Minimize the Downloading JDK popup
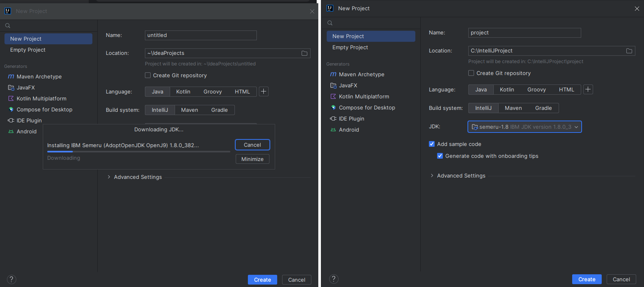This screenshot has width=644, height=287. click(252, 159)
